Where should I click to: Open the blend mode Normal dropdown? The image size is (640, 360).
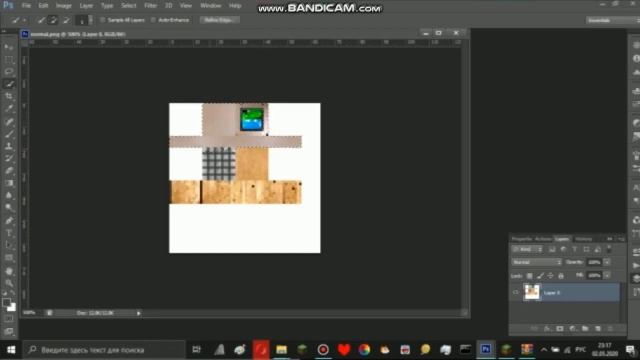tap(536, 262)
